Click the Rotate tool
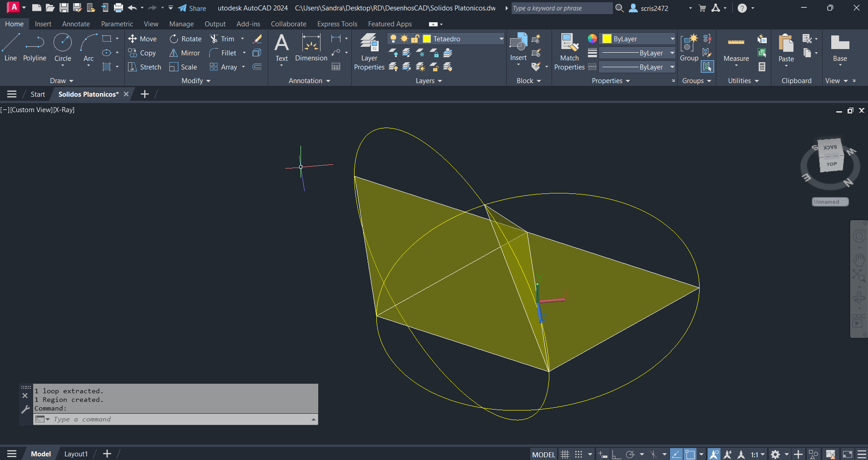This screenshot has width=868, height=460. coord(186,39)
